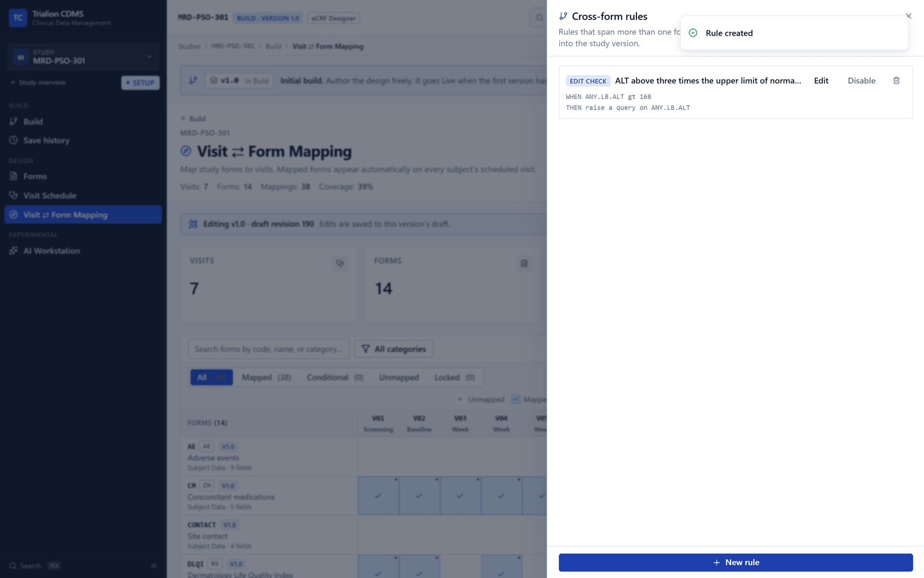The image size is (924, 578).
Task: Disable the ALT edit check rule
Action: point(861,80)
